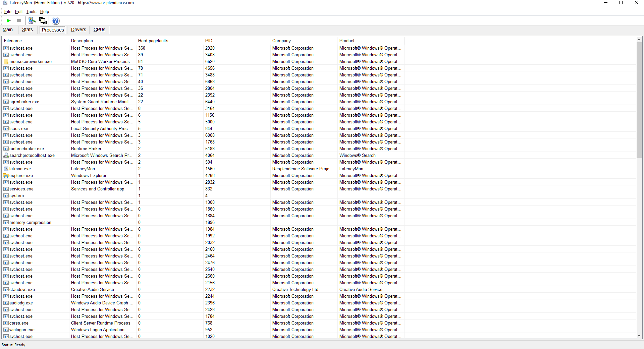The width and height of the screenshot is (644, 349).
Task: Open the Tools menu
Action: click(31, 11)
